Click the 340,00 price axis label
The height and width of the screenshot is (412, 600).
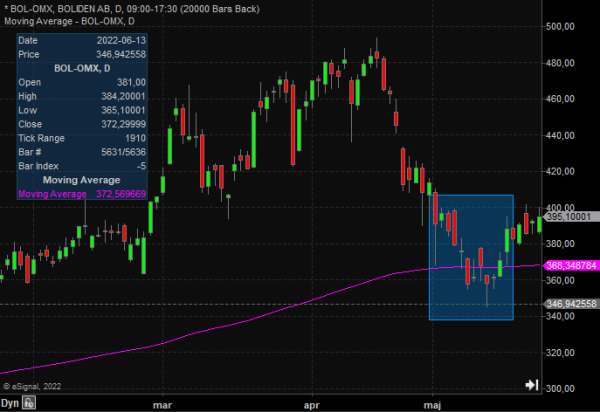560,316
